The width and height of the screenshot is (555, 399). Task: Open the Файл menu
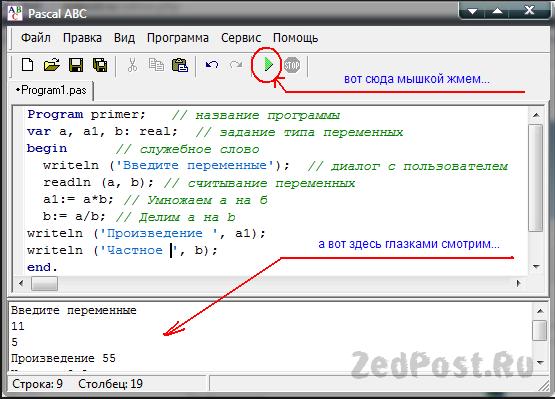(x=35, y=38)
